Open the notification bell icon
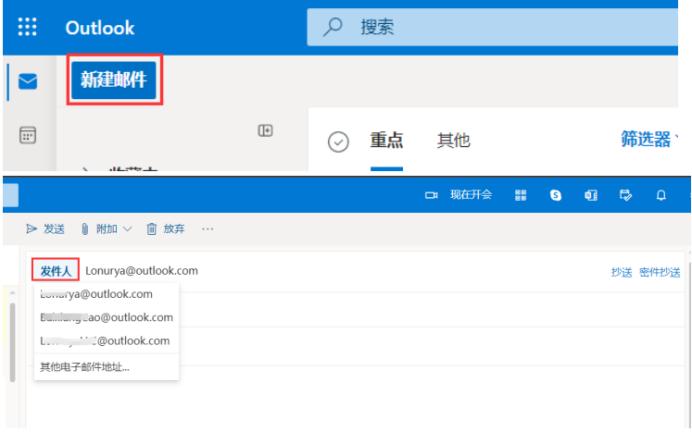 pos(661,195)
